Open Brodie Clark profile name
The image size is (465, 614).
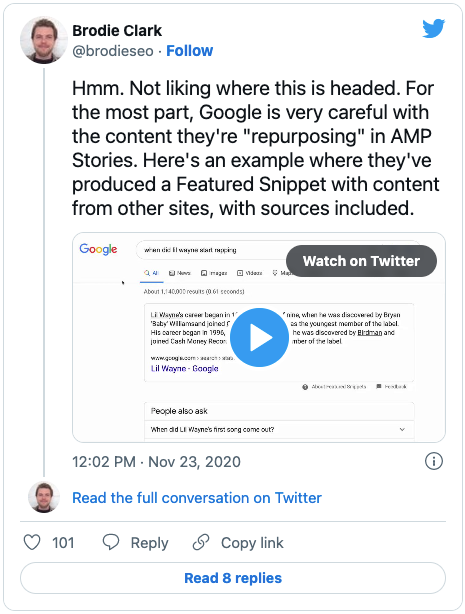click(x=117, y=31)
